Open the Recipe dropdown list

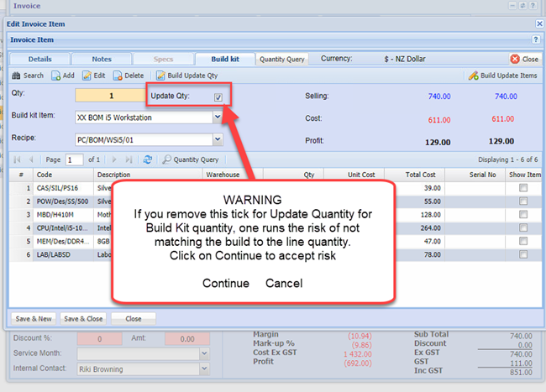point(218,139)
